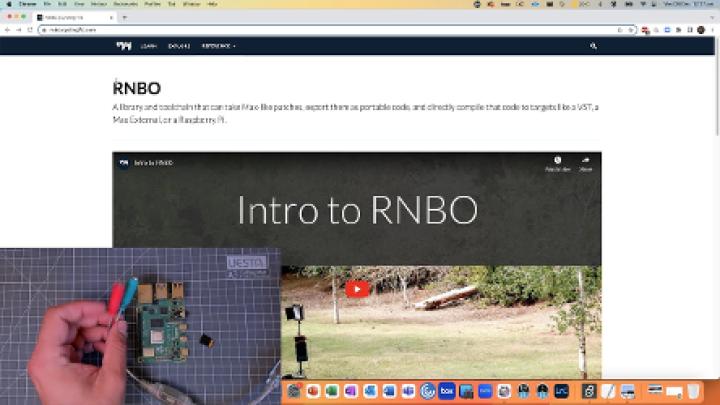
Task: Launch the Box app from the Dock
Action: tap(447, 391)
